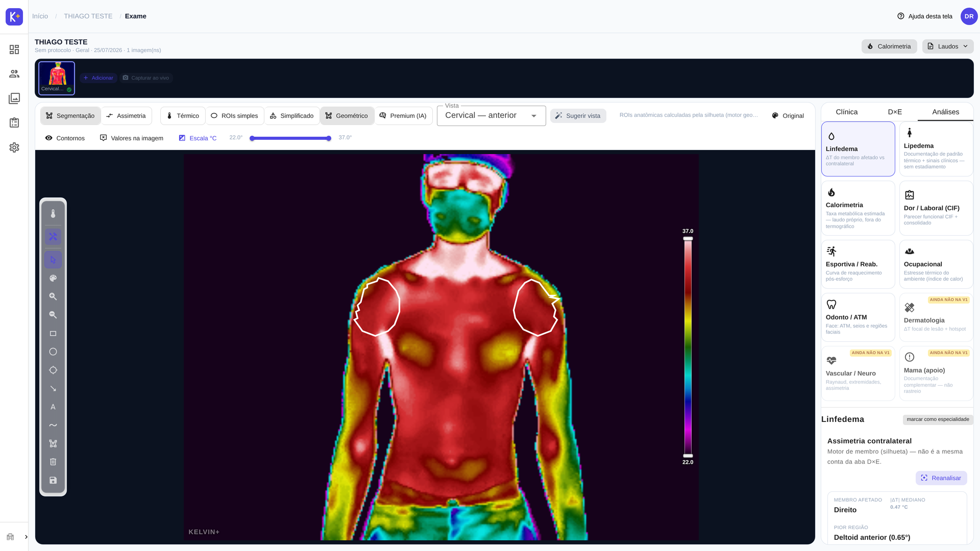Select the Cervical thermal image thumbnail
This screenshot has height=551, width=980.
[57, 78]
